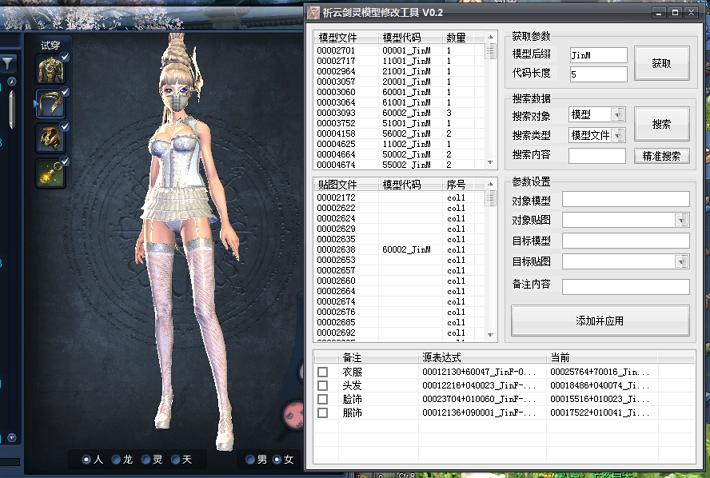Select the chest armor try-on slot icon
This screenshot has height=478, width=710.
coord(51,70)
